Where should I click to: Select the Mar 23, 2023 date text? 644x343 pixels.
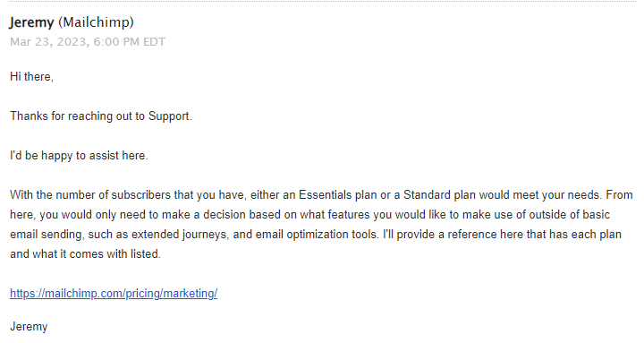[x=48, y=42]
